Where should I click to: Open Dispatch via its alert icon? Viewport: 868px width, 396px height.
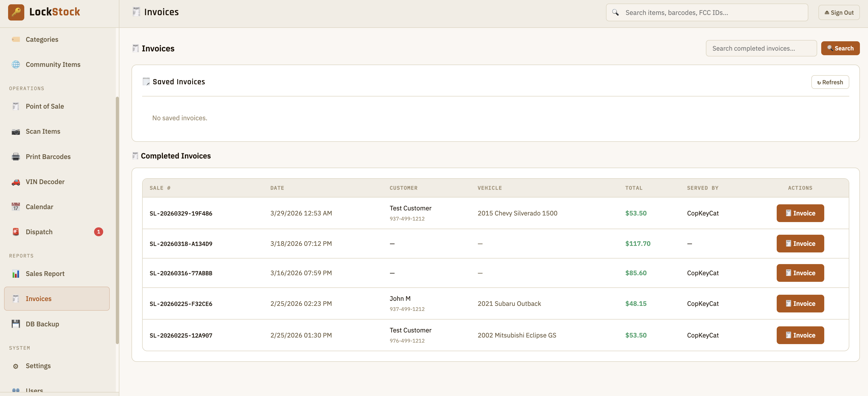[x=16, y=232]
